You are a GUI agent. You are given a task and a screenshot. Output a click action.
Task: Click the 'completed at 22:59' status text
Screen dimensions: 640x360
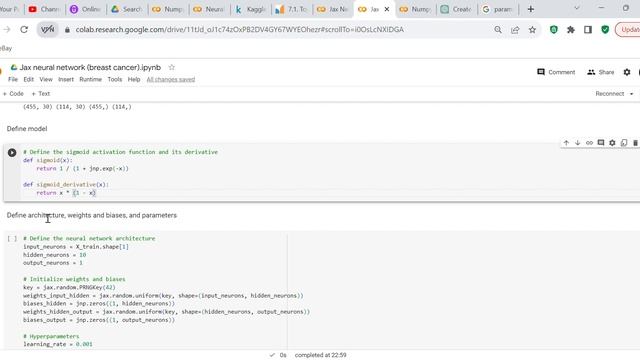[320, 355]
